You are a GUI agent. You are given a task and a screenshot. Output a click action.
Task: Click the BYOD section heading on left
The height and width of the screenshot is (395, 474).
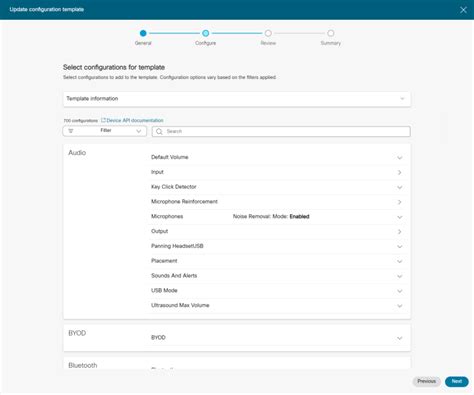point(77,333)
